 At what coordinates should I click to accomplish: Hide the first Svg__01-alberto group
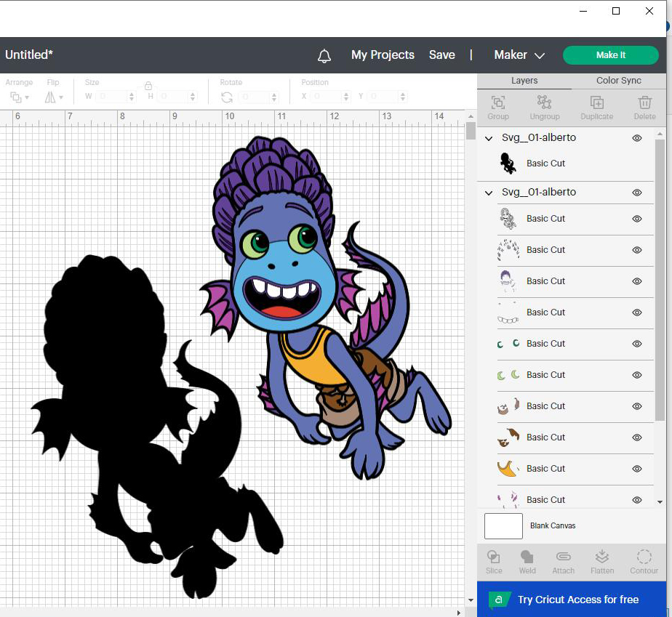(637, 138)
